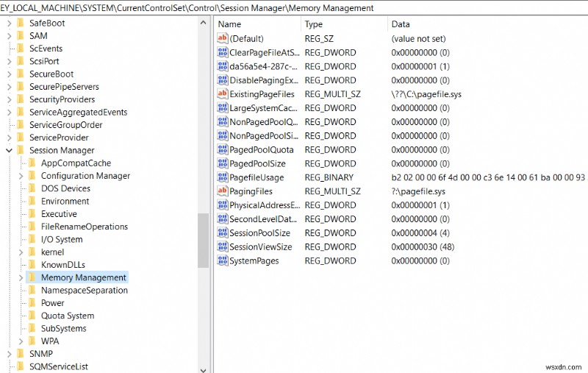This screenshot has width=588, height=373.
Task: Click the tree scroll up arrow
Action: (204, 23)
